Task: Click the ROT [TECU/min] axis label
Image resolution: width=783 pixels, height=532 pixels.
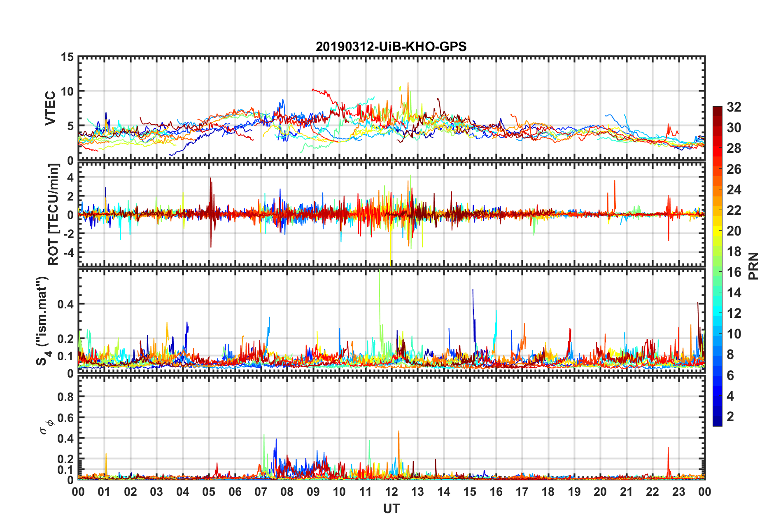Action: (54, 215)
